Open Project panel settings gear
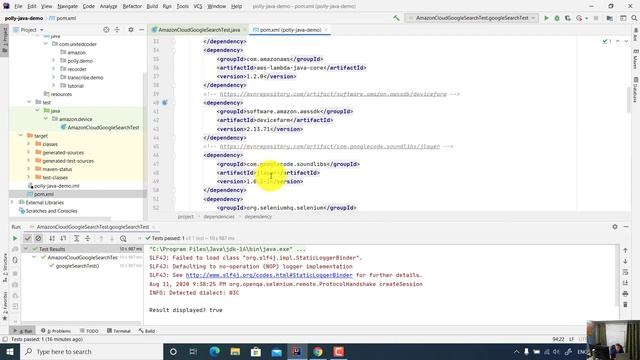The height and width of the screenshot is (360, 640). pyautogui.click(x=131, y=30)
